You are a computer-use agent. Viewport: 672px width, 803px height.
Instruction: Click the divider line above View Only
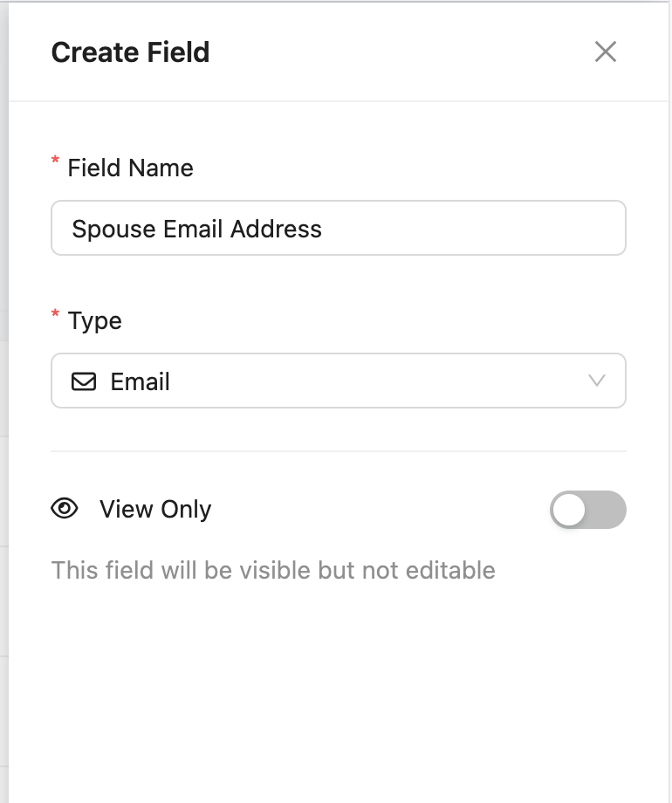coord(339,451)
